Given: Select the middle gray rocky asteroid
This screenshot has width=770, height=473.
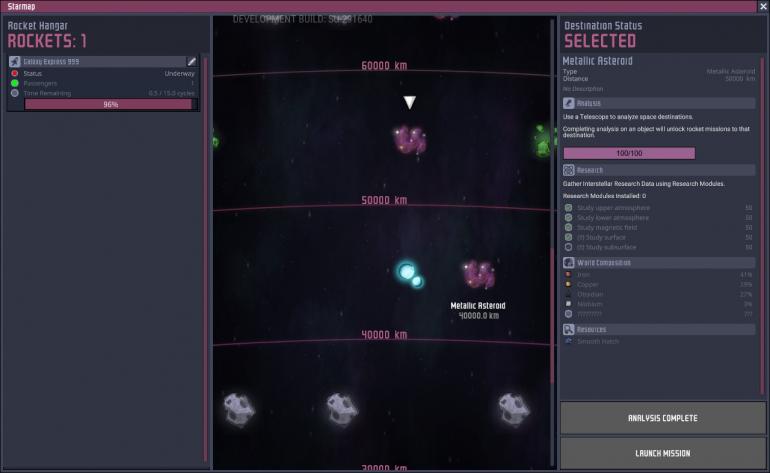Looking at the screenshot, I should [342, 409].
